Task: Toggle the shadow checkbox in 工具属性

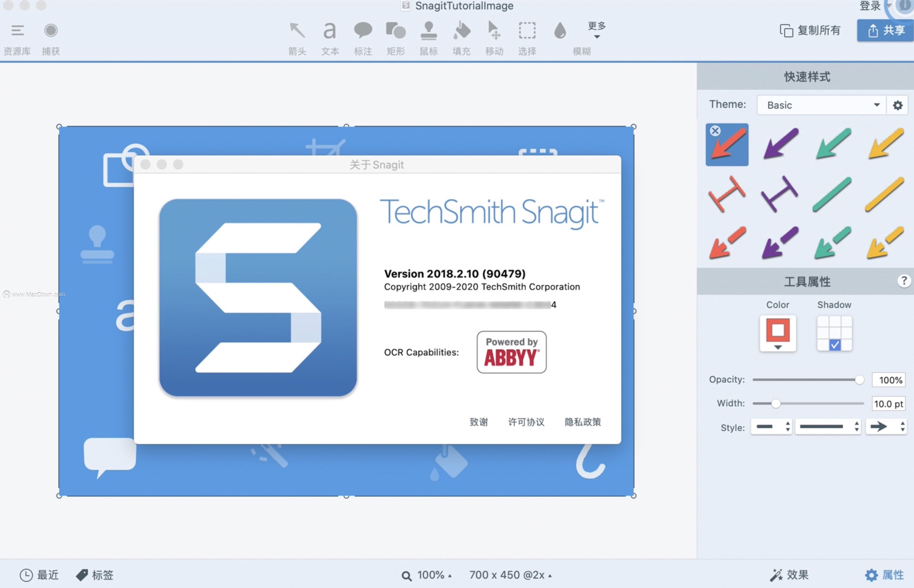Action: tap(834, 345)
